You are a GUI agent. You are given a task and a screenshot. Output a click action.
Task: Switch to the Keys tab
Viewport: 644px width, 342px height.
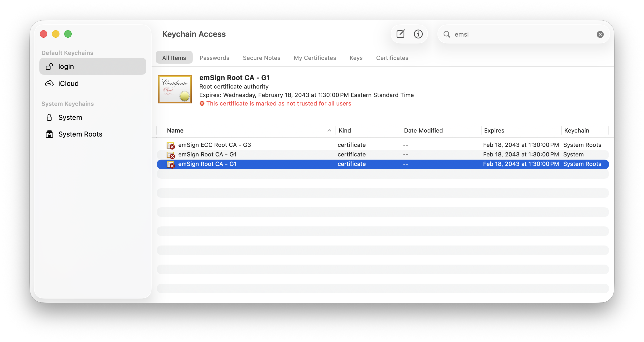click(x=356, y=58)
